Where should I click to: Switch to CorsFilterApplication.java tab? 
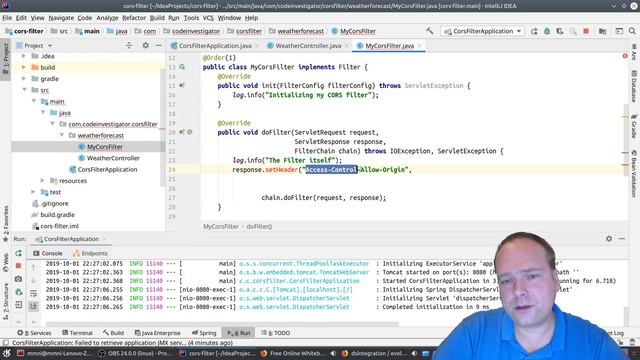click(x=215, y=46)
